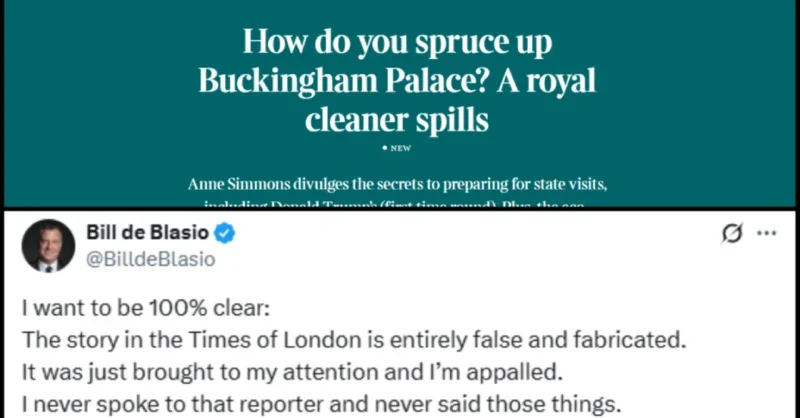Click the small NEW label under headline

click(399, 148)
